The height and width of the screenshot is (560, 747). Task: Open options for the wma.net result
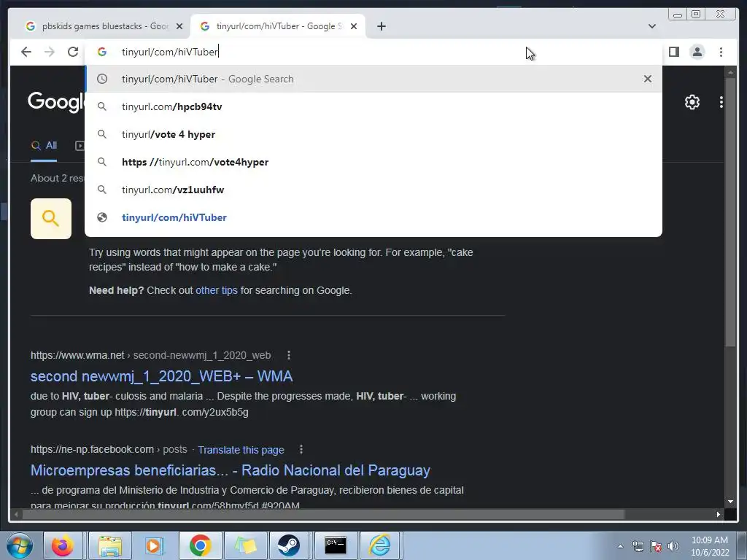(x=289, y=355)
